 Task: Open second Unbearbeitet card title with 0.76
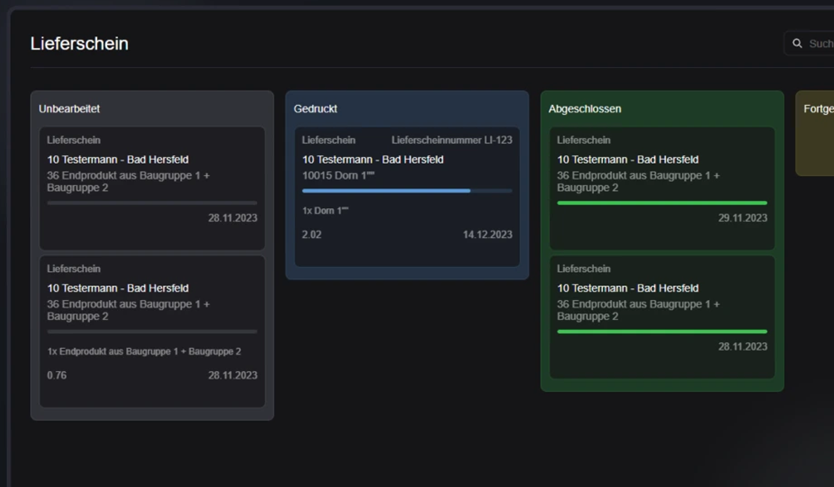click(117, 288)
